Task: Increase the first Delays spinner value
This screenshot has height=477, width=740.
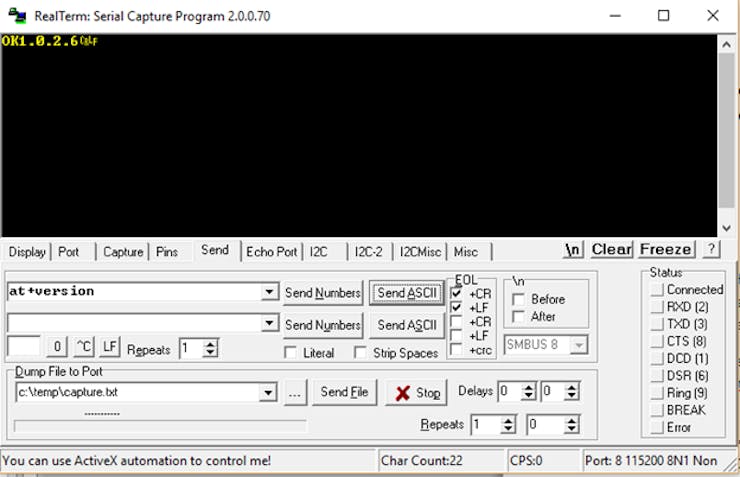Action: (x=529, y=387)
